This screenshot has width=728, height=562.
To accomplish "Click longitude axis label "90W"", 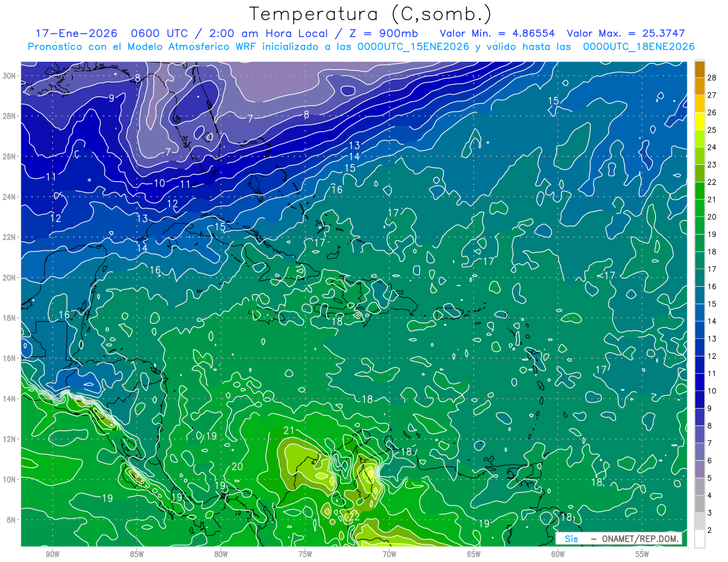I will pos(52,554).
